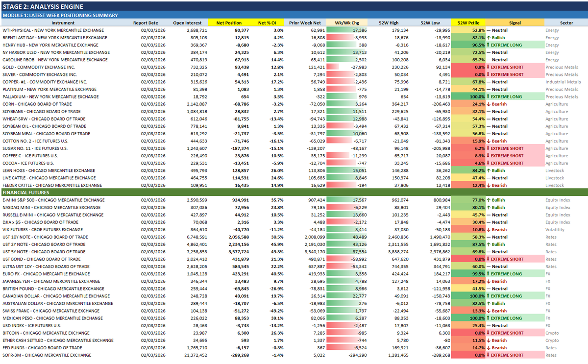588x364 pixels.
Task: Select RUSSELL E-MINI Wk/Wk change 13,660
Action: tap(347, 215)
